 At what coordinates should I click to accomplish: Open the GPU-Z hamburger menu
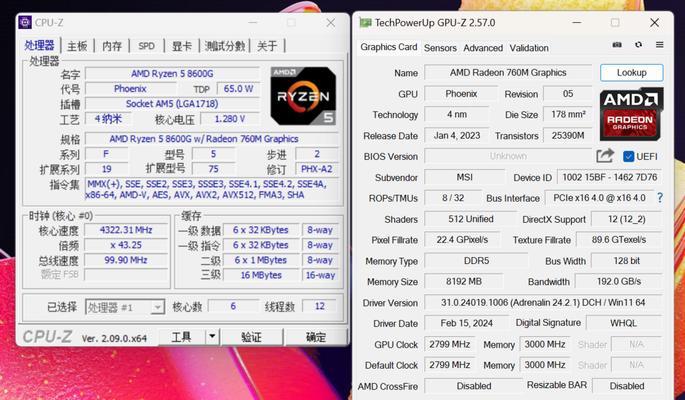tap(660, 45)
